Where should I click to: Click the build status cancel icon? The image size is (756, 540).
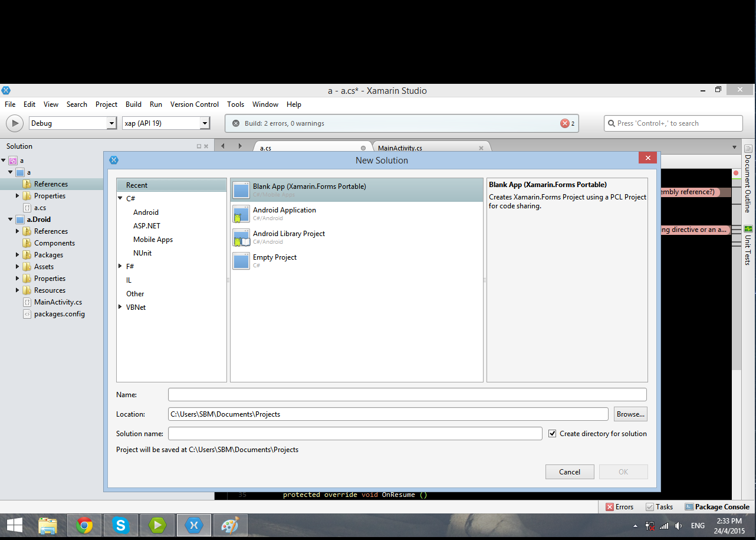tap(236, 123)
